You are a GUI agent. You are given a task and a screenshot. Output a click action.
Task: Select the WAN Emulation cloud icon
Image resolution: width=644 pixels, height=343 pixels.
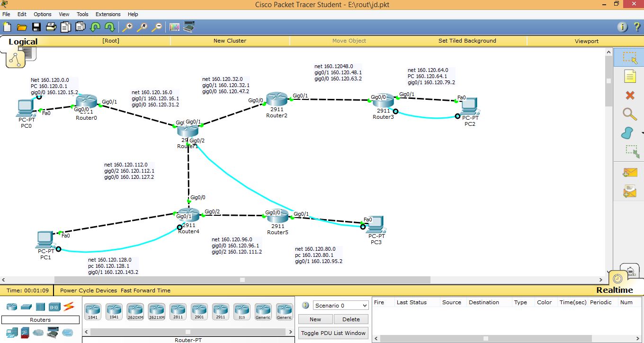(38, 332)
